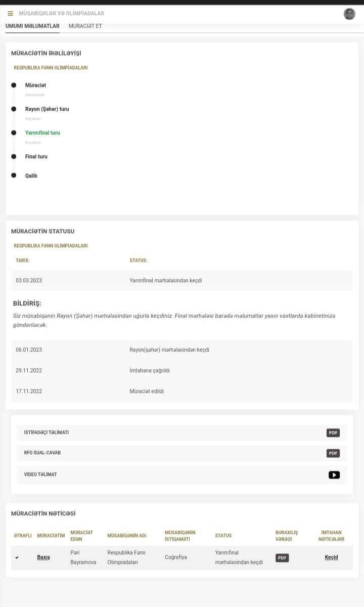The height and width of the screenshot is (607, 364).
Task: Open the Video Təlimat row
Action: click(182, 474)
